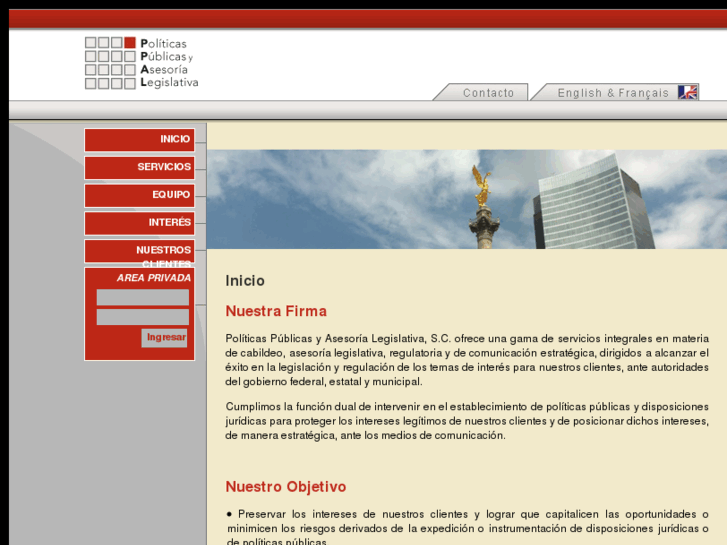Focus the first Area Privada input field
727x545 pixels.
pos(143,297)
